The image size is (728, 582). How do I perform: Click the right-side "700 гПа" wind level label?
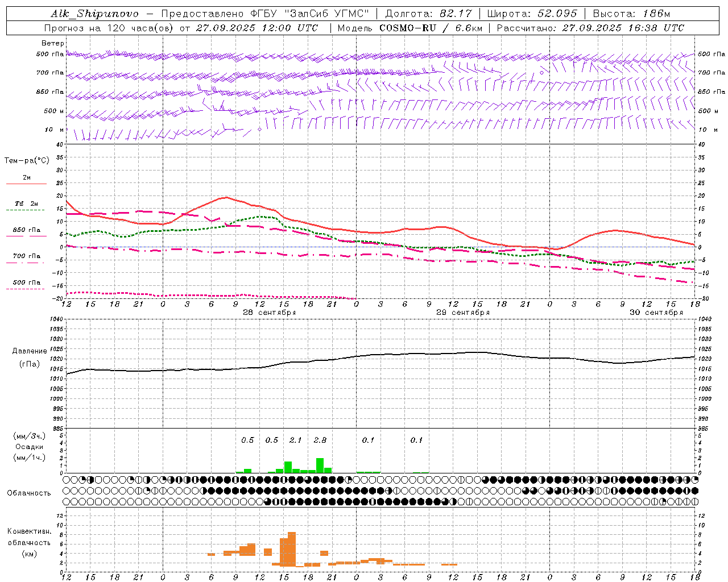pyautogui.click(x=712, y=73)
